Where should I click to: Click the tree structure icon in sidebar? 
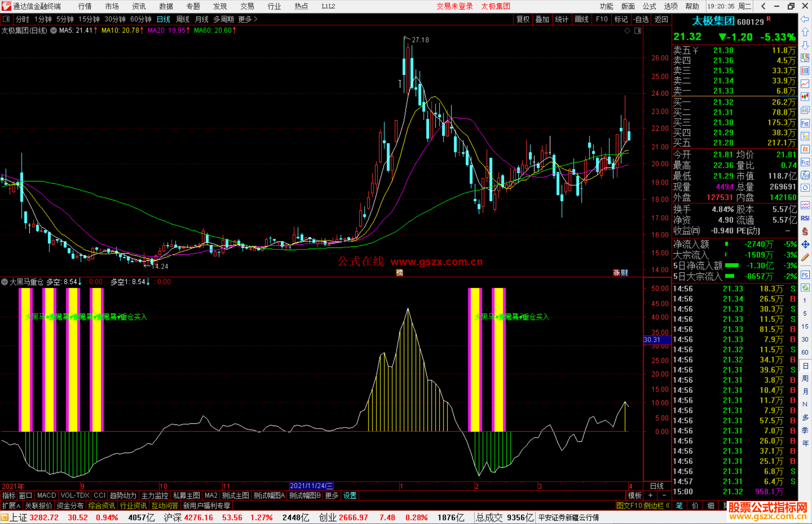pyautogui.click(x=805, y=136)
